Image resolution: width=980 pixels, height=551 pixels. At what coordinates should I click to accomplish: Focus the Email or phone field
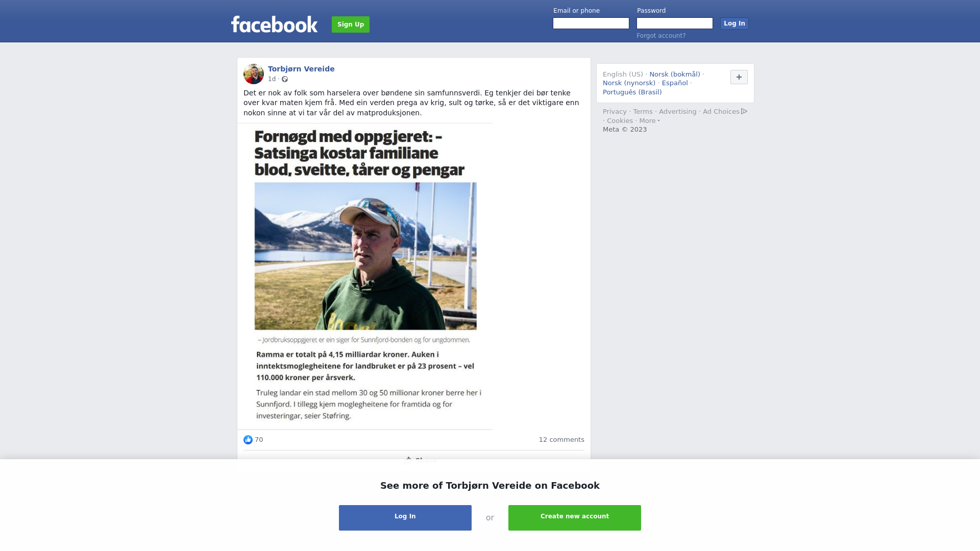591,23
